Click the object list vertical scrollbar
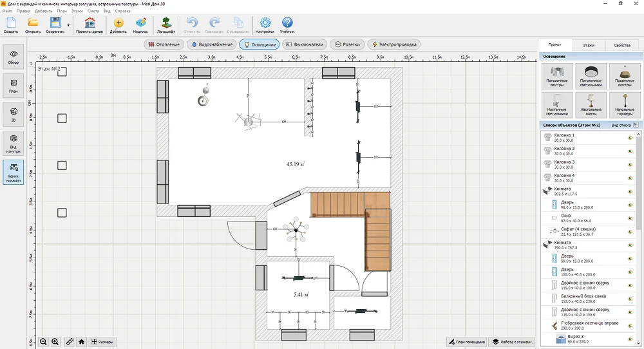This screenshot has width=644, height=349. point(639,180)
